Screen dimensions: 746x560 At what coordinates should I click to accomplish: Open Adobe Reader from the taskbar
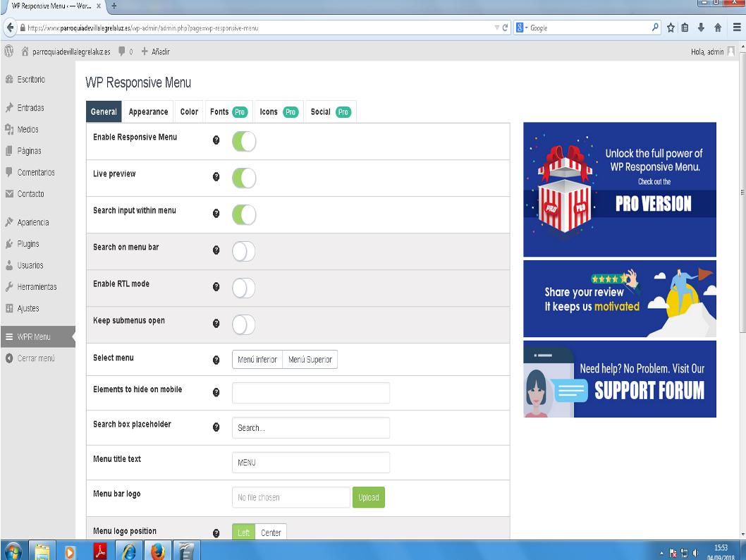pyautogui.click(x=100, y=552)
